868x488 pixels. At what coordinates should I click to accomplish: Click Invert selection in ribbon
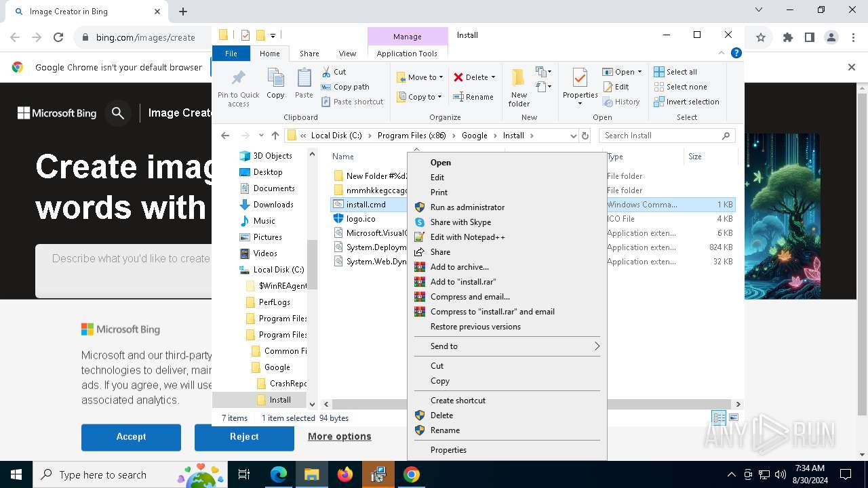coord(686,102)
